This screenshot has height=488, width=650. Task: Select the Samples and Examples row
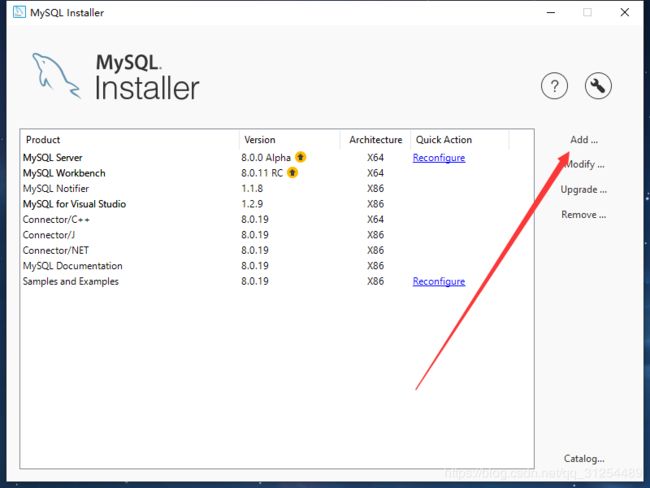pyautogui.click(x=276, y=281)
